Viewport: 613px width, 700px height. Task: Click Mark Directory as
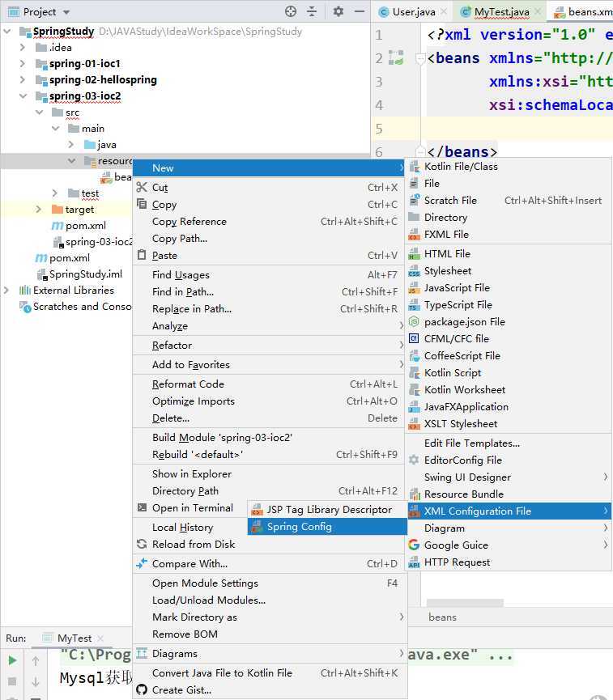(270, 617)
